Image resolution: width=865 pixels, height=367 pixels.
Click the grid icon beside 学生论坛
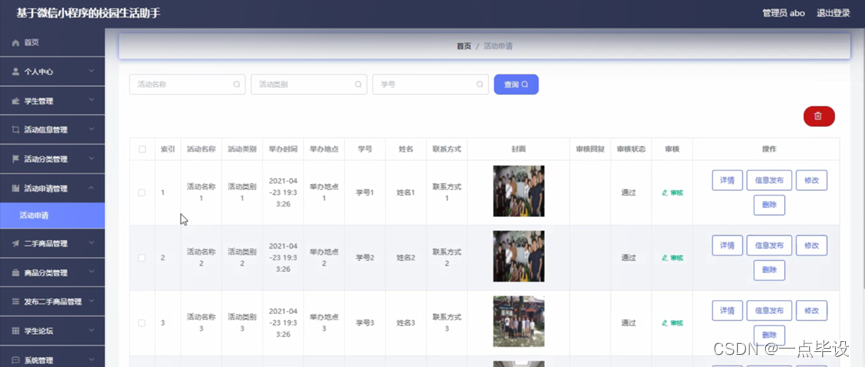[x=15, y=331]
